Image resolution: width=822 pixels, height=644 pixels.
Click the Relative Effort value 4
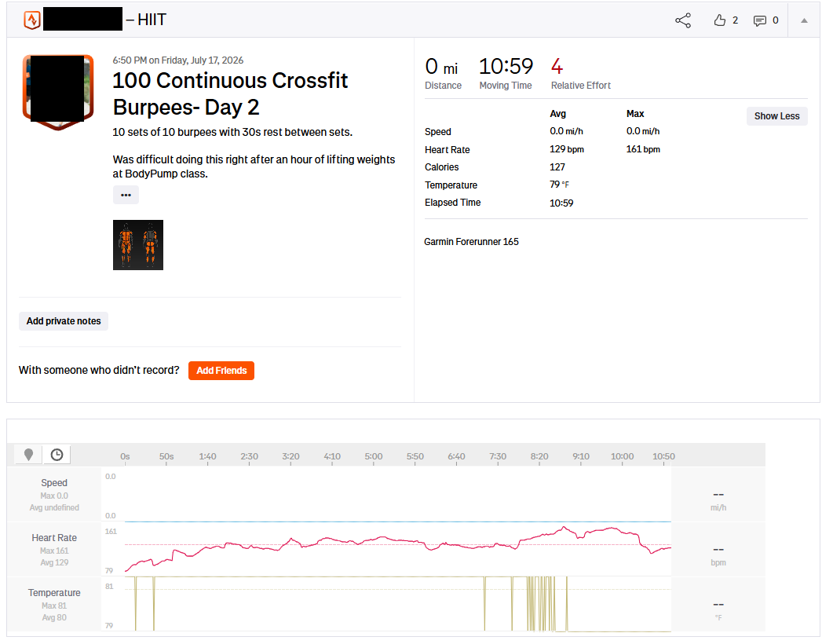click(557, 67)
